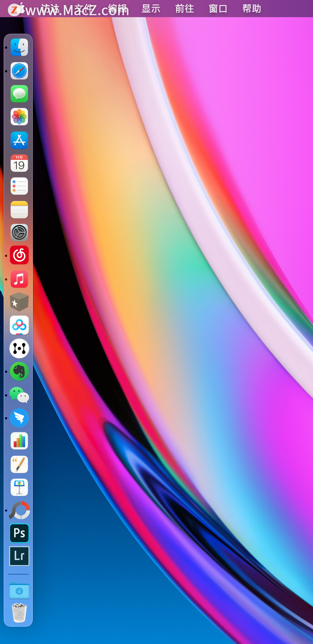Open the Apple Music app
This screenshot has width=313, height=644.
pyautogui.click(x=19, y=279)
